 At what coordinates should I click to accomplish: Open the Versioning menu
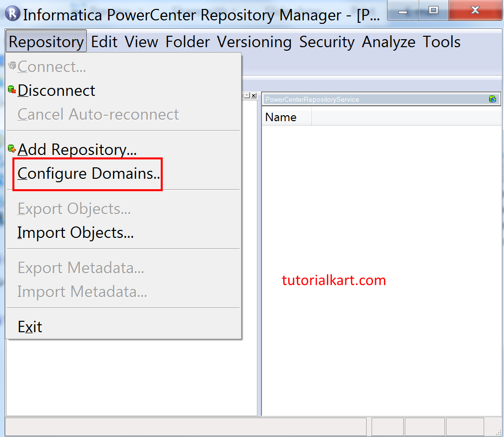254,42
